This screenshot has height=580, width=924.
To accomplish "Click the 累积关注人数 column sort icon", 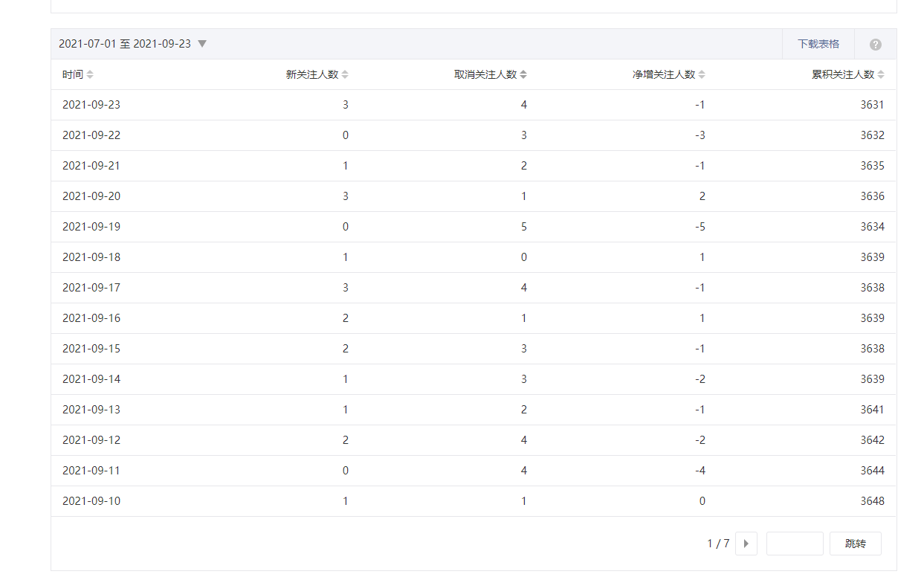I will click(881, 74).
